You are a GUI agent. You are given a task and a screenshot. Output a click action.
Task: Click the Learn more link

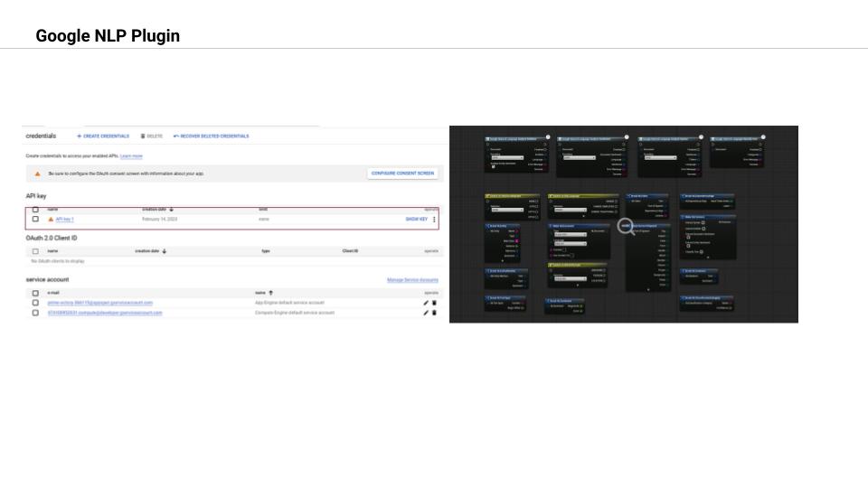coord(131,156)
